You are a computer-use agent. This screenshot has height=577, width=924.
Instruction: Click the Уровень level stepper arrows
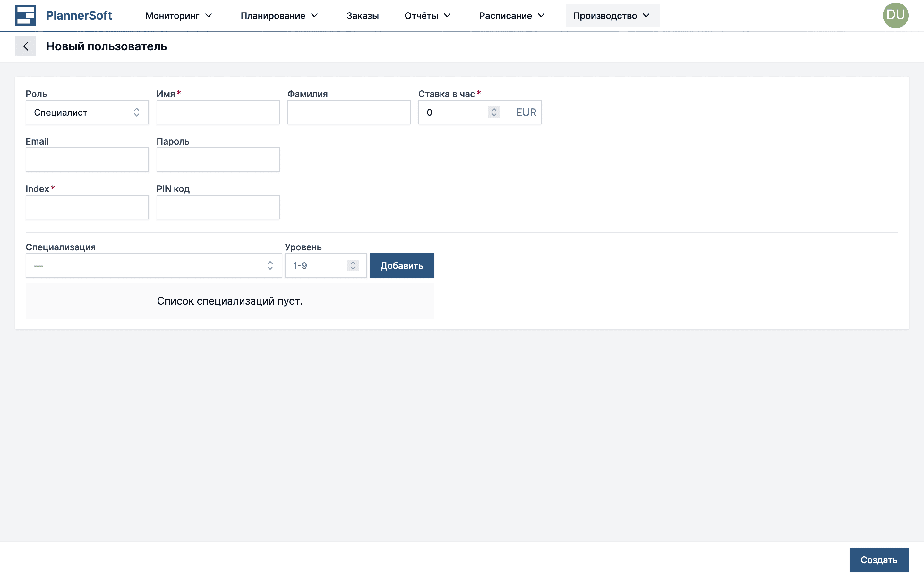[352, 266]
